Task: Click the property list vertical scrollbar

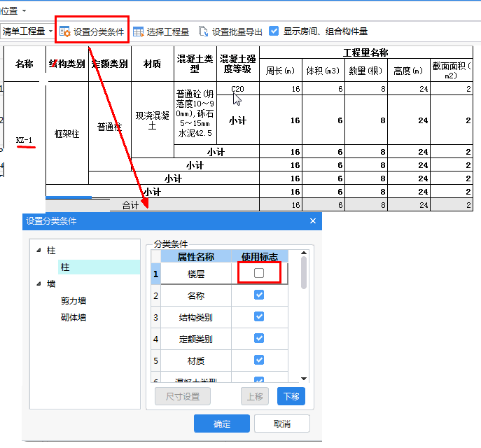Action: 304,273
